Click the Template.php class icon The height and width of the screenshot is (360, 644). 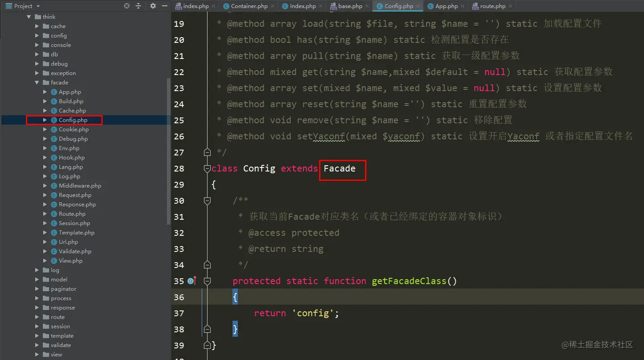tap(54, 233)
